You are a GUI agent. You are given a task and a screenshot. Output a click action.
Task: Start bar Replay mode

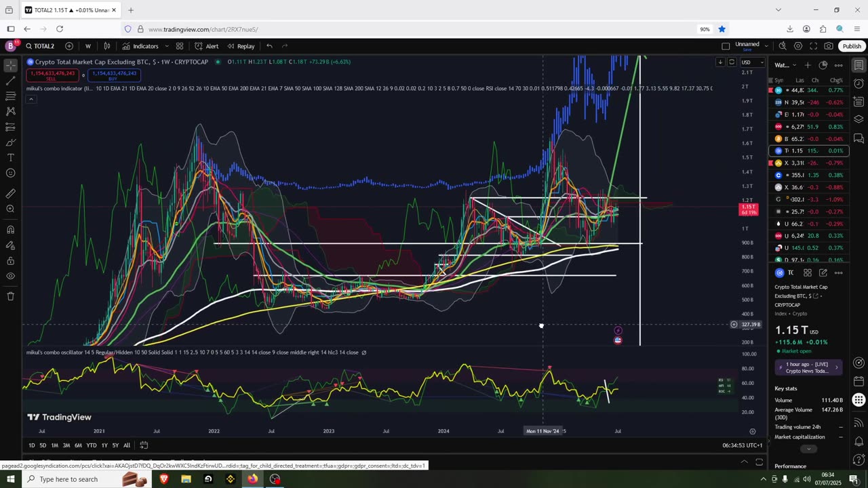[x=241, y=46]
